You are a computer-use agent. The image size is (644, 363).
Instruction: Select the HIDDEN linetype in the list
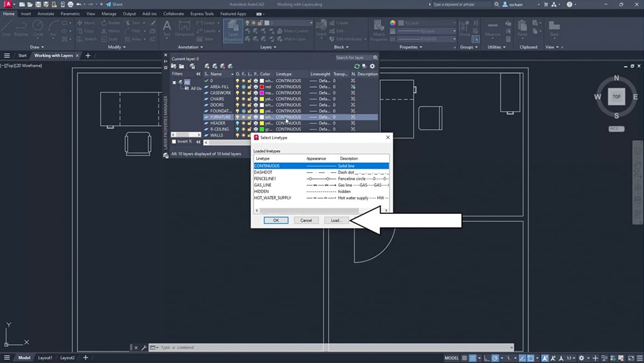coord(262,191)
